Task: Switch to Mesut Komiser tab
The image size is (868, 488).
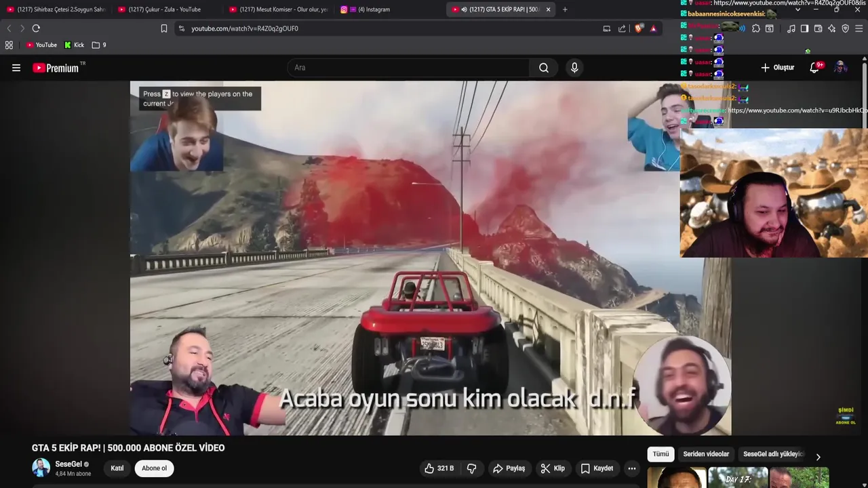Action: pyautogui.click(x=279, y=9)
